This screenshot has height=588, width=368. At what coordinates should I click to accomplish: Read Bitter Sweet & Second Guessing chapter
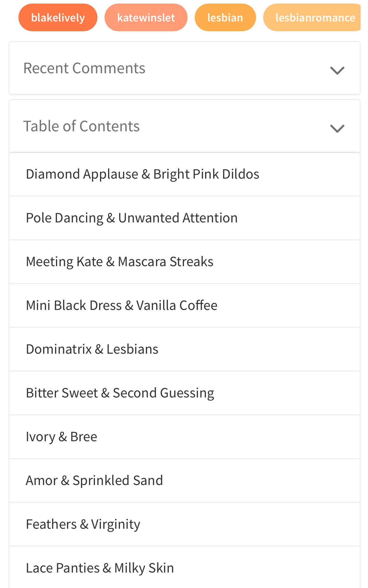[x=185, y=393]
